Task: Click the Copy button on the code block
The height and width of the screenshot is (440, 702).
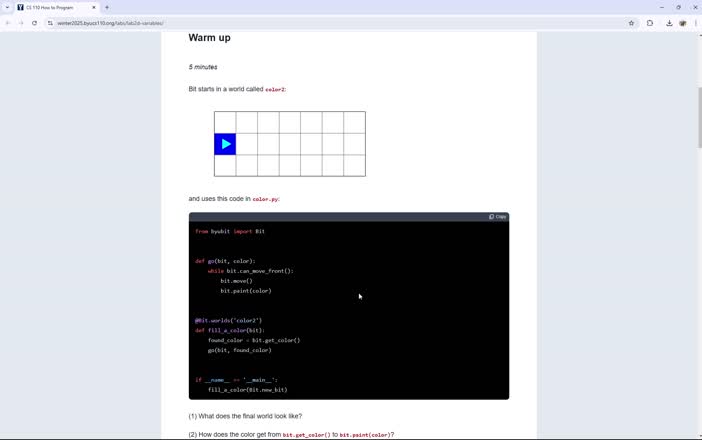Action: 497,217
